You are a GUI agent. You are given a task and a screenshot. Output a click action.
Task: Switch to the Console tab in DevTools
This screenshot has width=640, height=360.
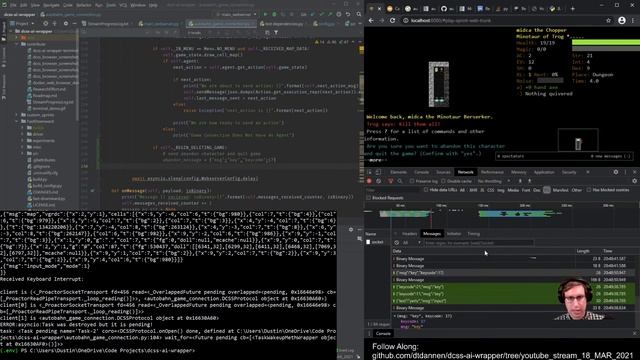tap(422, 172)
